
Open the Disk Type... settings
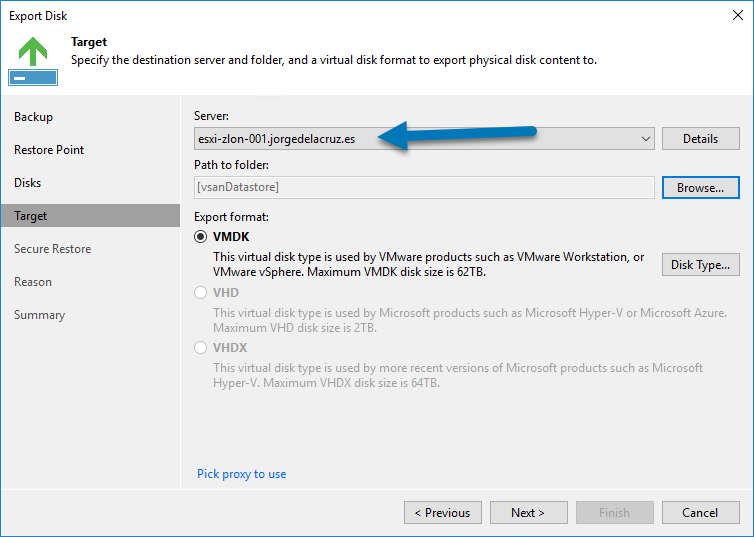tap(701, 265)
